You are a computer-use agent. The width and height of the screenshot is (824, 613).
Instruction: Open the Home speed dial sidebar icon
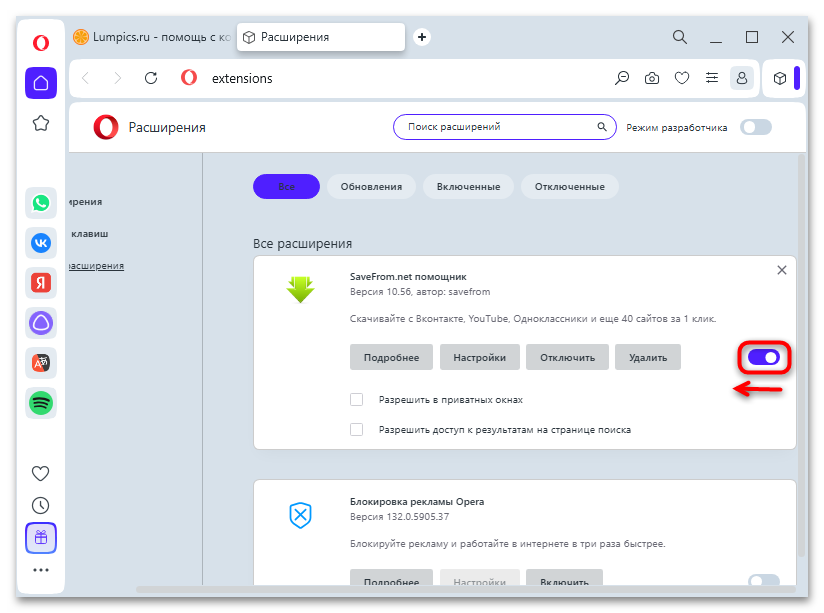(x=41, y=83)
